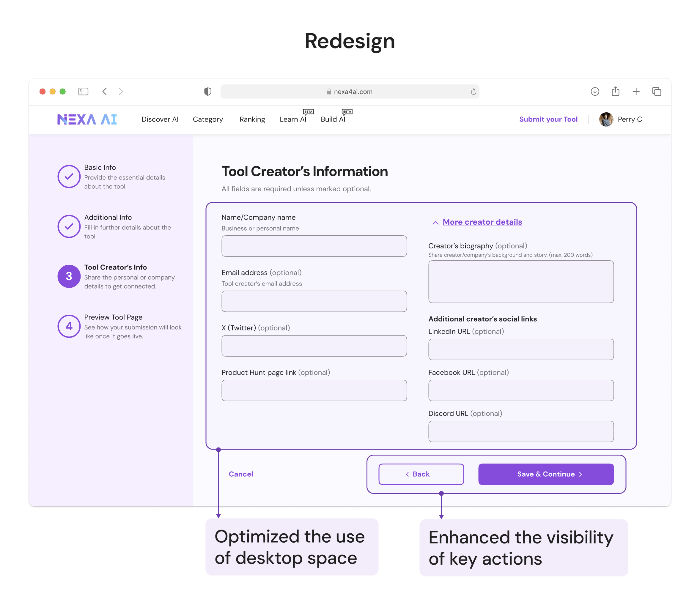The height and width of the screenshot is (605, 700).
Task: Click the browser forward arrow
Action: coord(121,92)
